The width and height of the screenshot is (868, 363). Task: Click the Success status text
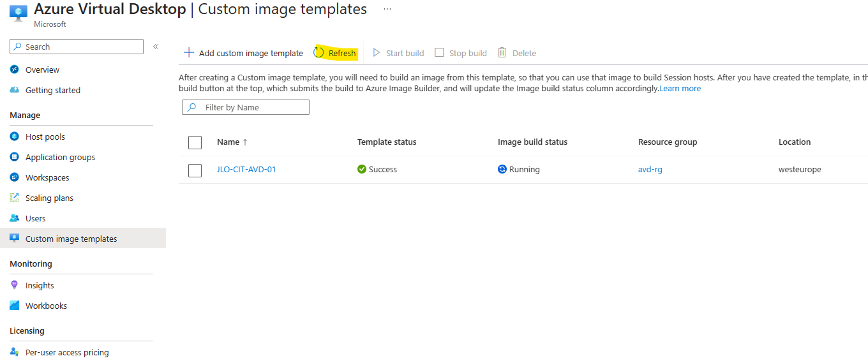tap(383, 170)
